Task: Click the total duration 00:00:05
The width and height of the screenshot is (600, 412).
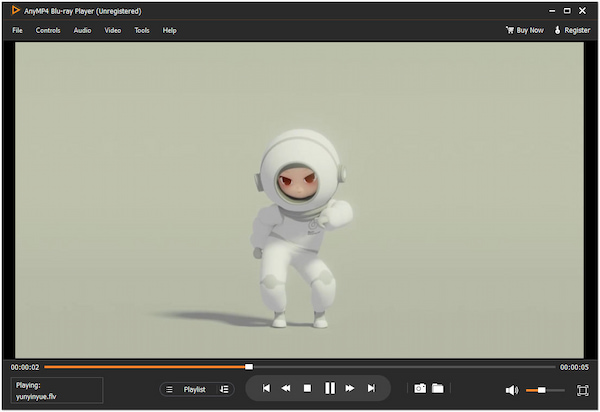Action: (x=574, y=367)
